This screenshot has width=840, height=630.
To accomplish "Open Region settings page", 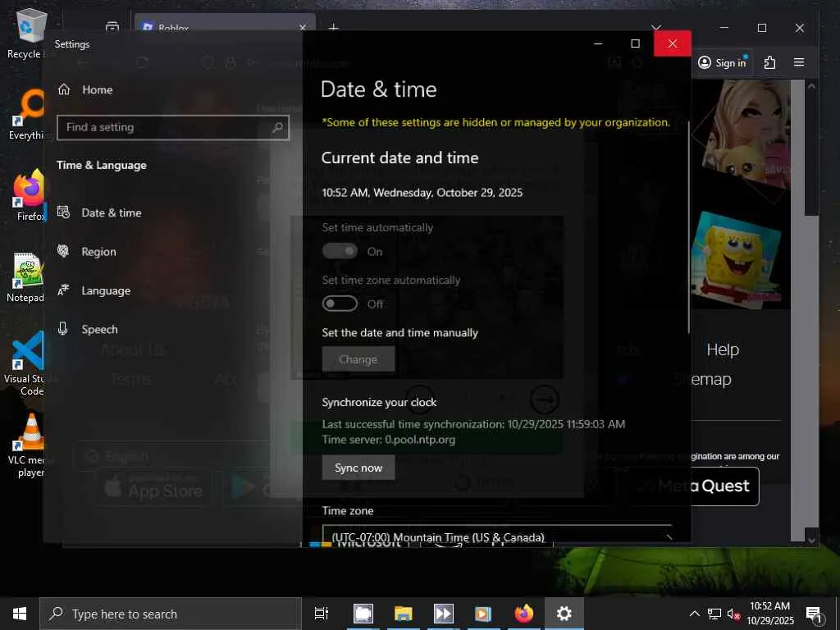I will [87, 251].
